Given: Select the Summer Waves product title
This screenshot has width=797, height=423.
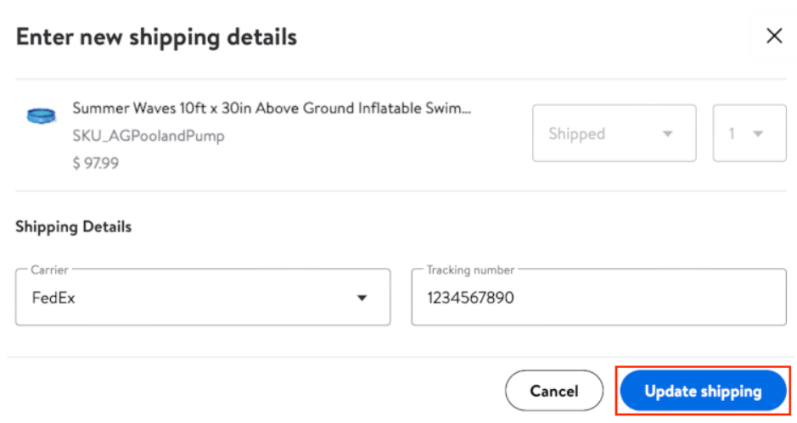Looking at the screenshot, I should coord(271,108).
